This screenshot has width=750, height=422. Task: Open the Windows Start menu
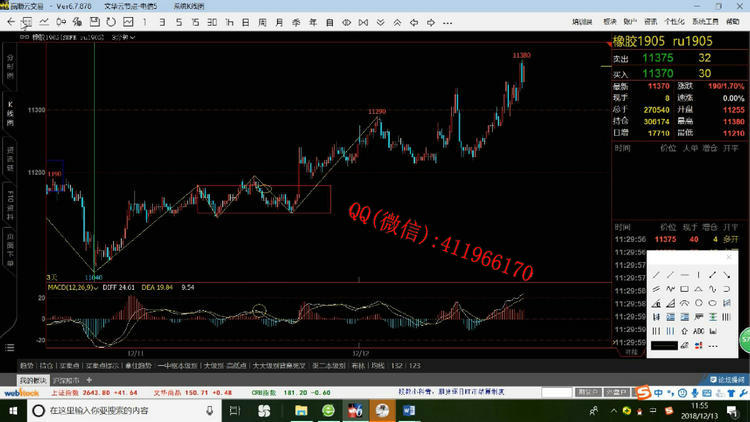[x=11, y=410]
